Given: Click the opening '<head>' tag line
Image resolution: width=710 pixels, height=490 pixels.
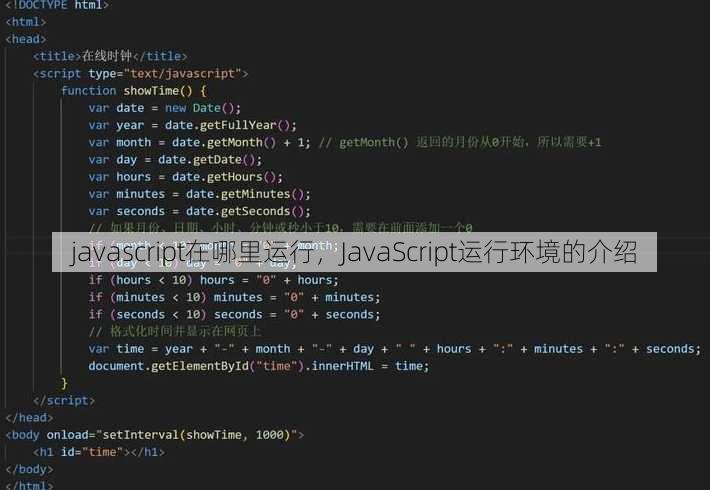Looking at the screenshot, I should (x=26, y=39).
